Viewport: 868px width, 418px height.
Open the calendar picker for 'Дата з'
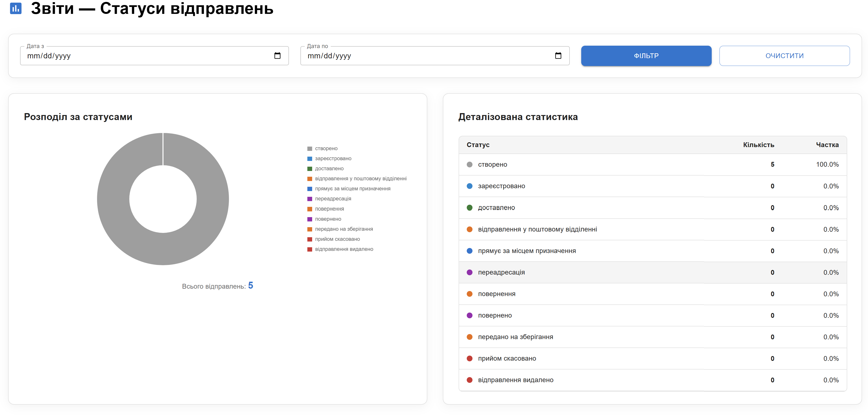tap(277, 56)
